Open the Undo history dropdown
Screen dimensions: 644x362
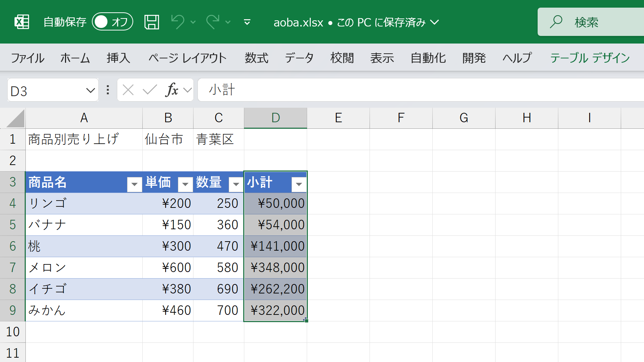point(193,22)
